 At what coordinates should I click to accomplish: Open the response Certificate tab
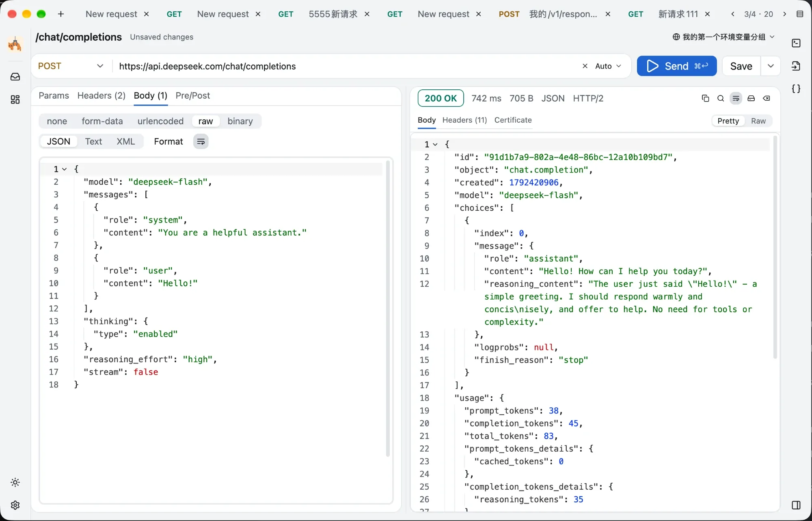[x=513, y=120]
